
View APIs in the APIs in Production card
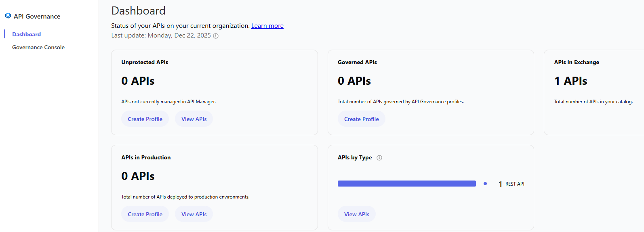[x=194, y=214]
